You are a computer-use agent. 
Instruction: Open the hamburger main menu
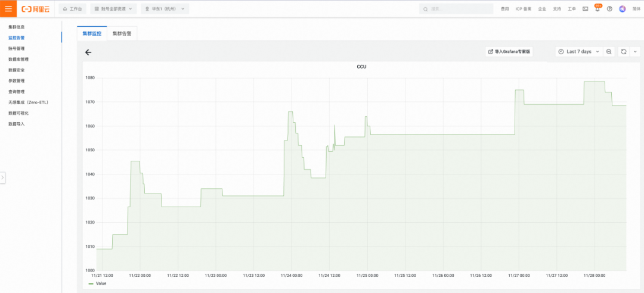click(8, 8)
